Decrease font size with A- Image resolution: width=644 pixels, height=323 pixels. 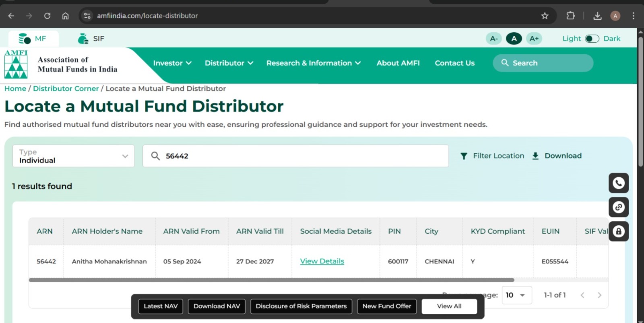(494, 39)
